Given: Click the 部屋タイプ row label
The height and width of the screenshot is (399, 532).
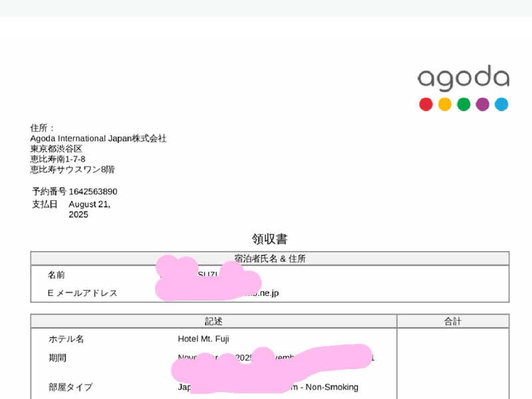Looking at the screenshot, I should tap(70, 387).
